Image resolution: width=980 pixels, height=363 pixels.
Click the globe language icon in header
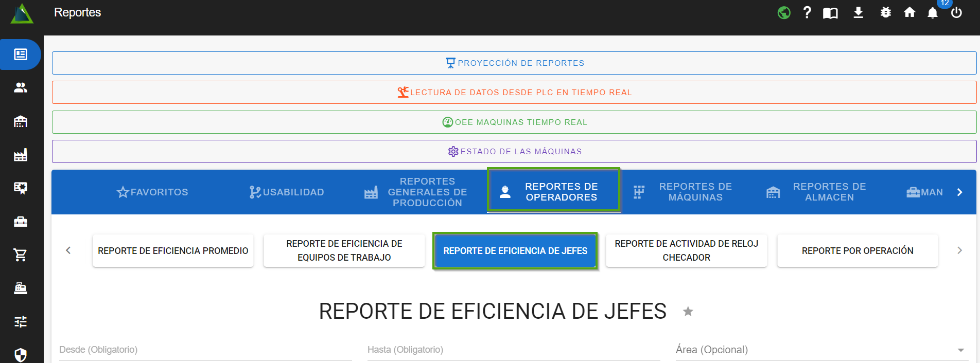pyautogui.click(x=784, y=12)
